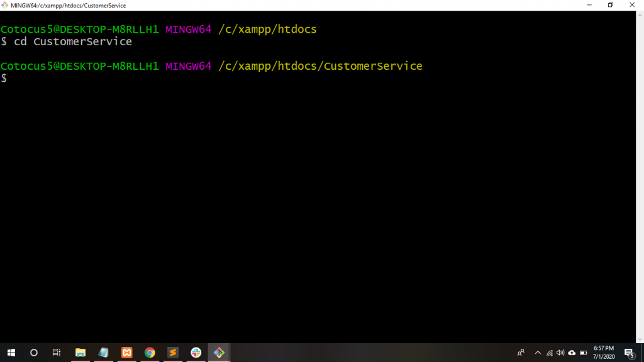Click the volume speaker icon
Image resolution: width=644 pixels, height=362 pixels.
[560, 353]
